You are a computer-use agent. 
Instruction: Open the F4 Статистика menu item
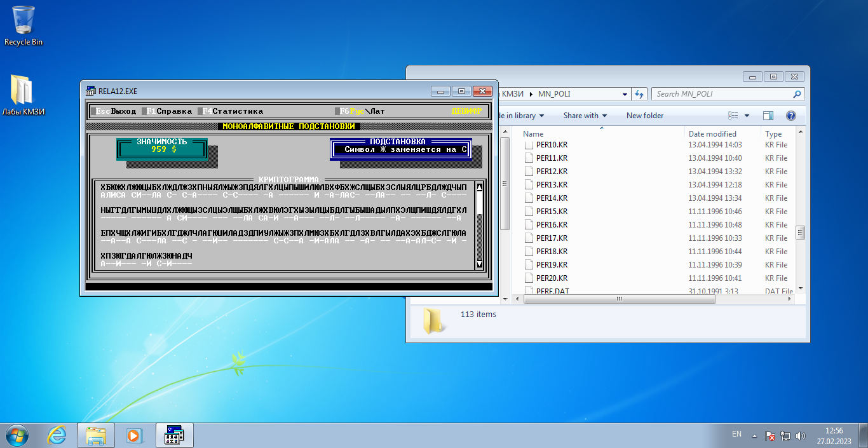[x=231, y=111]
